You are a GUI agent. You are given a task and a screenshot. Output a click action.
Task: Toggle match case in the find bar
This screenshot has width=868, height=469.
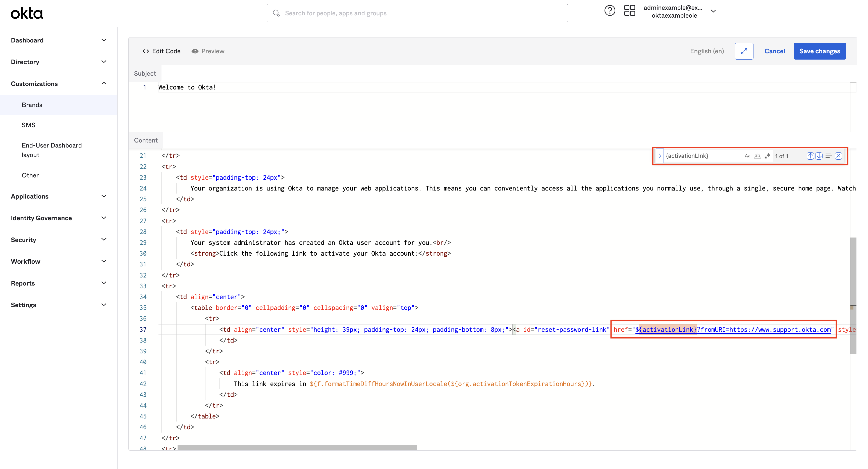747,156
